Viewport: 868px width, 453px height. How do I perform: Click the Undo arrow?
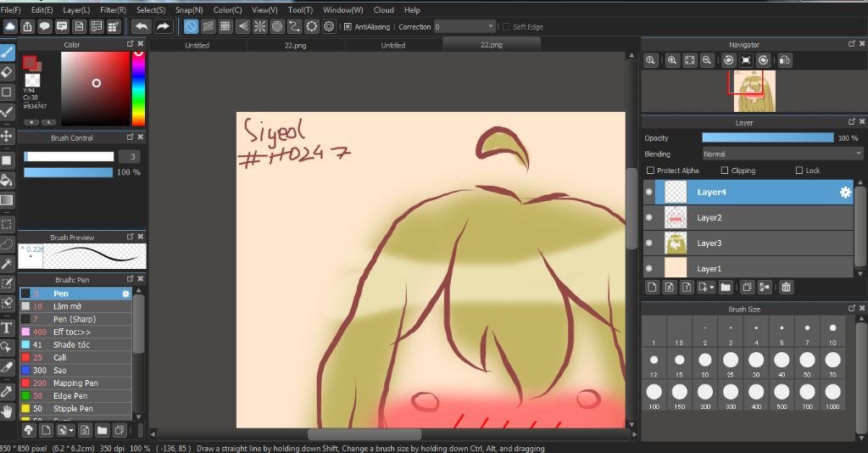click(142, 26)
